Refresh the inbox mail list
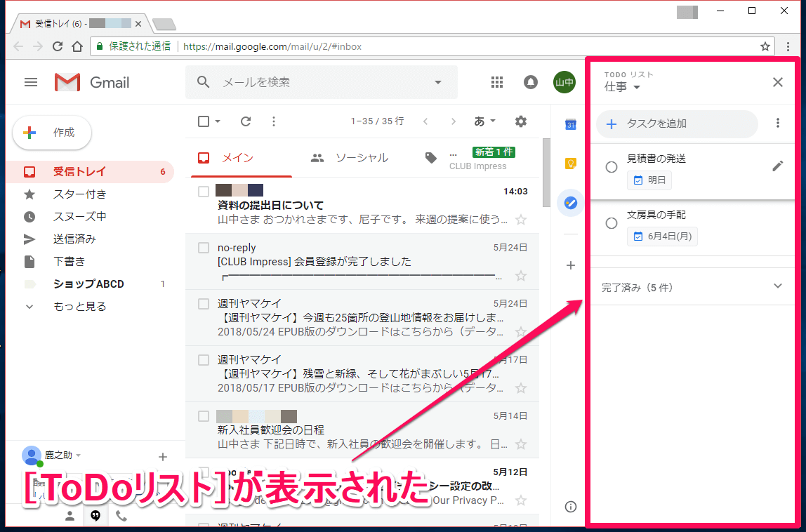This screenshot has width=806, height=532. [x=246, y=121]
